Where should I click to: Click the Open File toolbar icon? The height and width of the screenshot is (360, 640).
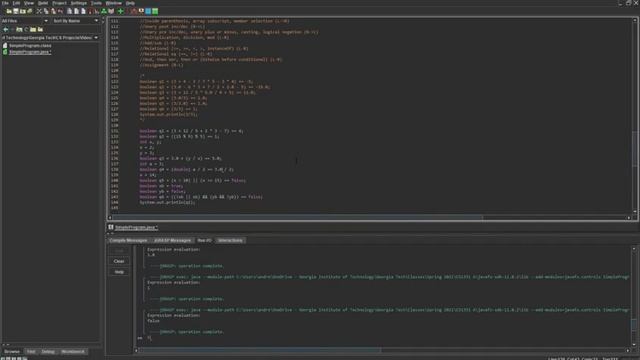click(x=9, y=11)
